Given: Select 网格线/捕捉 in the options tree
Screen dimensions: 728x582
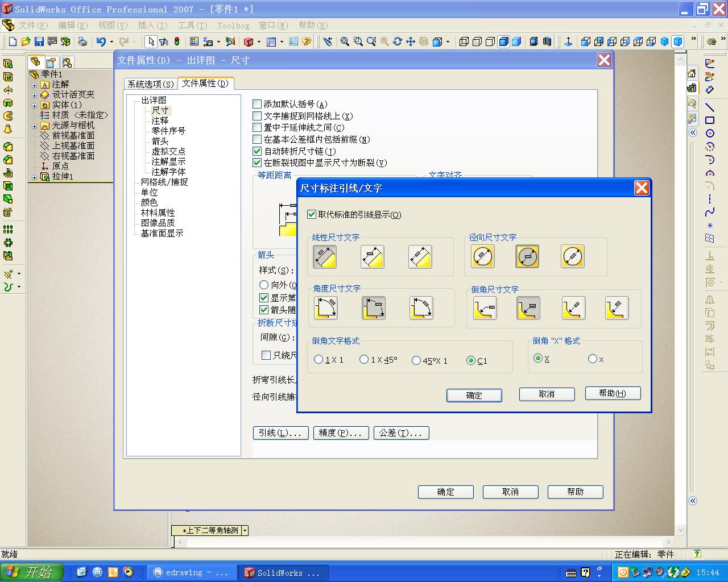Looking at the screenshot, I should (x=164, y=182).
